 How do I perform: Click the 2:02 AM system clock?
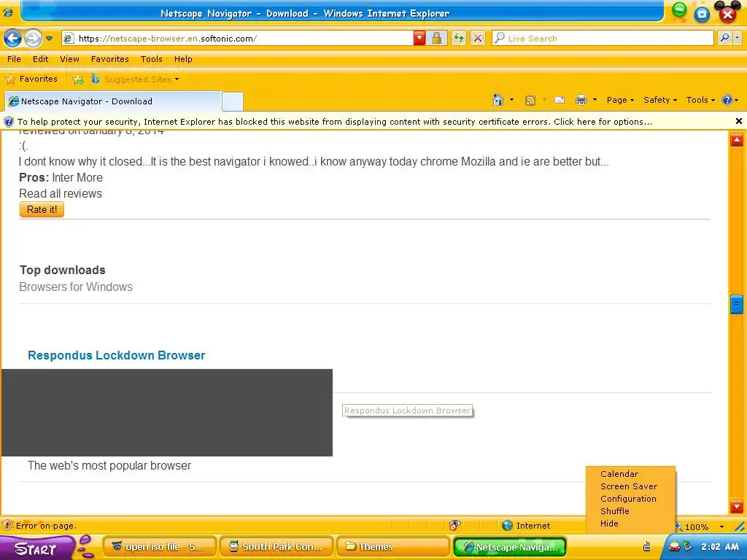(720, 547)
